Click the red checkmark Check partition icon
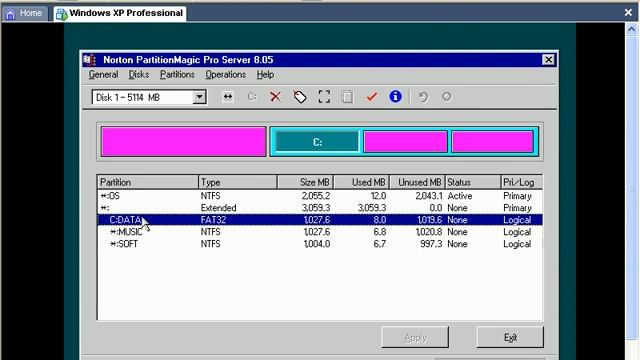The width and height of the screenshot is (640, 360). pos(371,97)
